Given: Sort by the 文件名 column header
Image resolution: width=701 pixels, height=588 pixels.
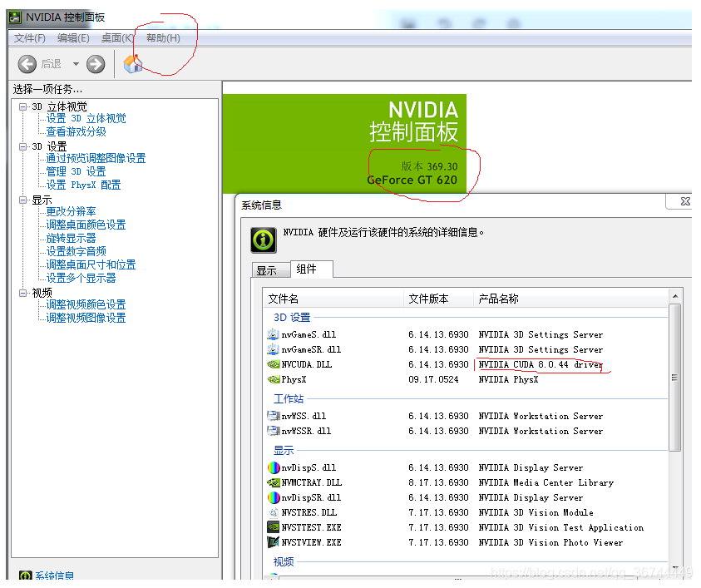Looking at the screenshot, I should pos(333,299).
